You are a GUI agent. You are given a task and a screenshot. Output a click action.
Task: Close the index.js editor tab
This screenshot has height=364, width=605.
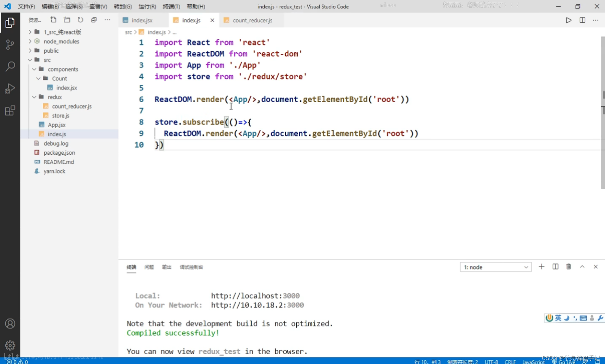[212, 20]
